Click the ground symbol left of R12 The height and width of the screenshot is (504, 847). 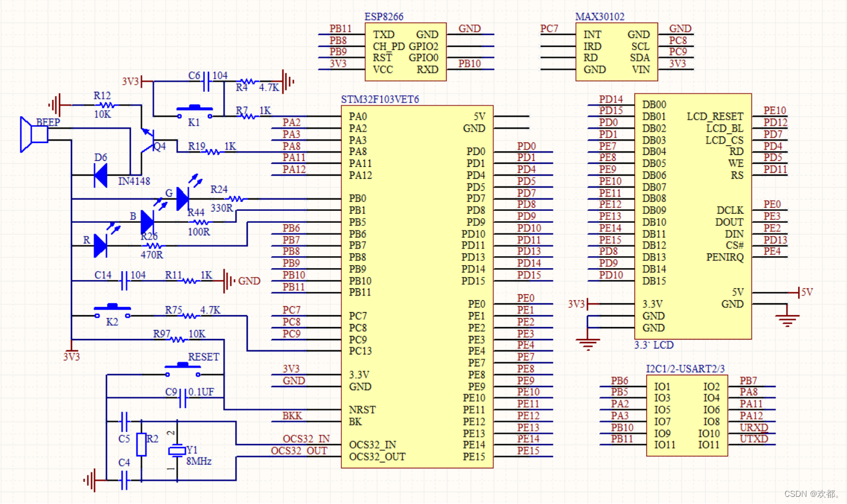click(x=55, y=105)
